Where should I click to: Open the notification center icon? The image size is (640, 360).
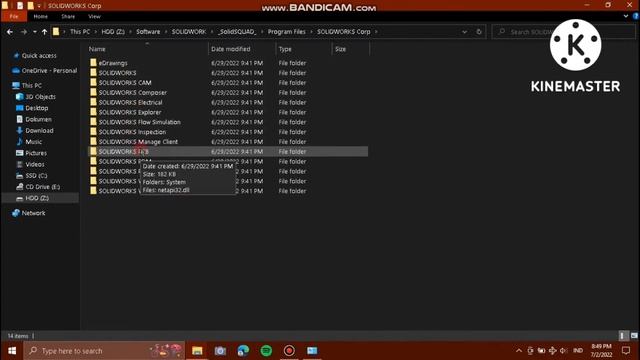[626, 351]
